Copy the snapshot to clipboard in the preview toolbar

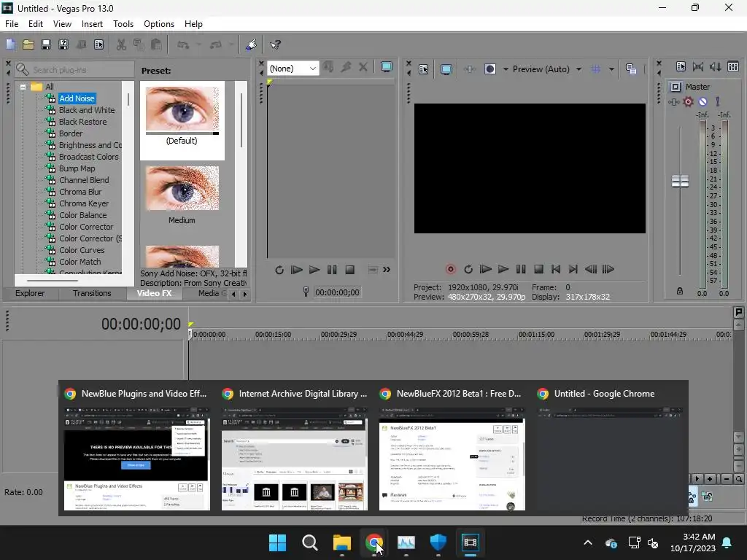631,69
